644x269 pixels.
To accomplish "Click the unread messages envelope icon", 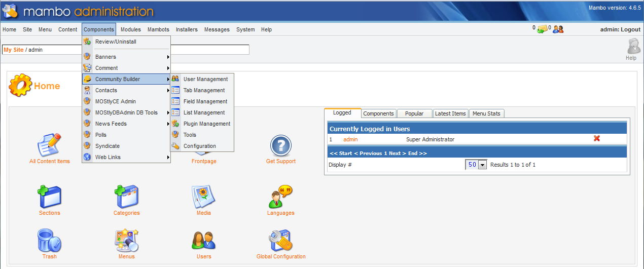I will tap(542, 29).
